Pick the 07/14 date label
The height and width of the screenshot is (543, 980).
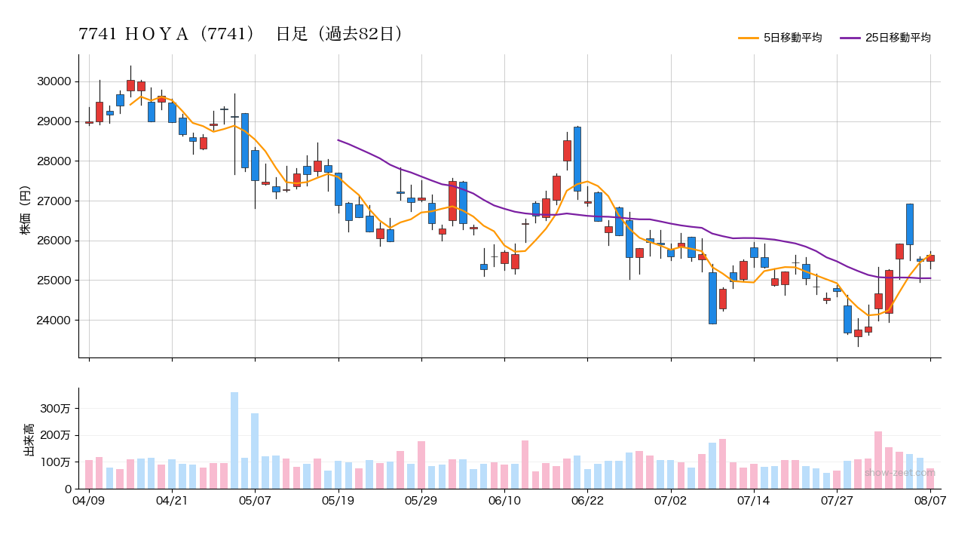click(x=754, y=500)
